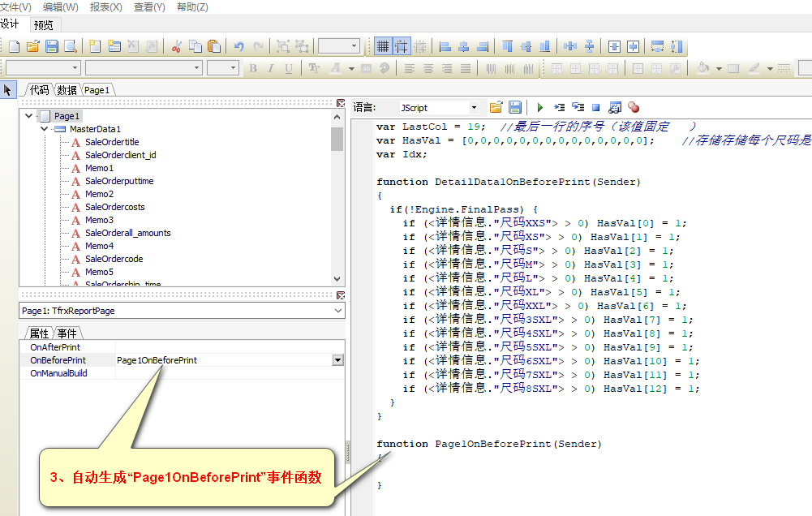
Task: Undo the last action
Action: [x=238, y=46]
